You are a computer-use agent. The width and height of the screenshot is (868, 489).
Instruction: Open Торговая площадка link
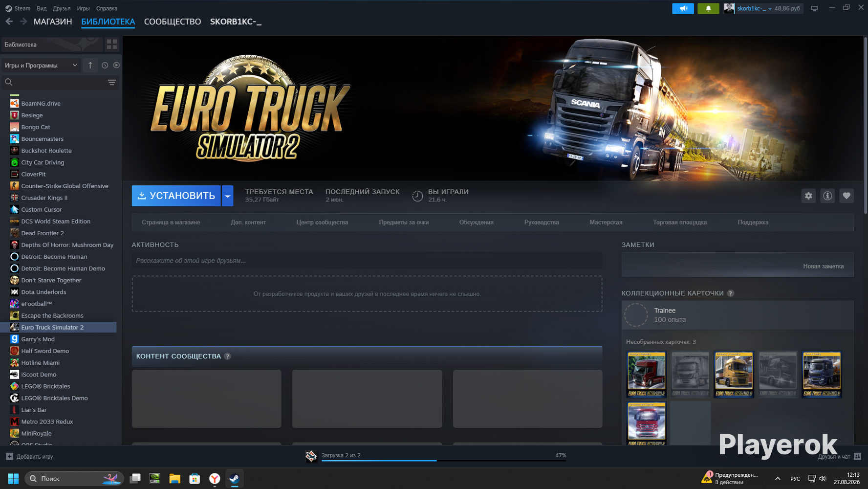pos(680,222)
